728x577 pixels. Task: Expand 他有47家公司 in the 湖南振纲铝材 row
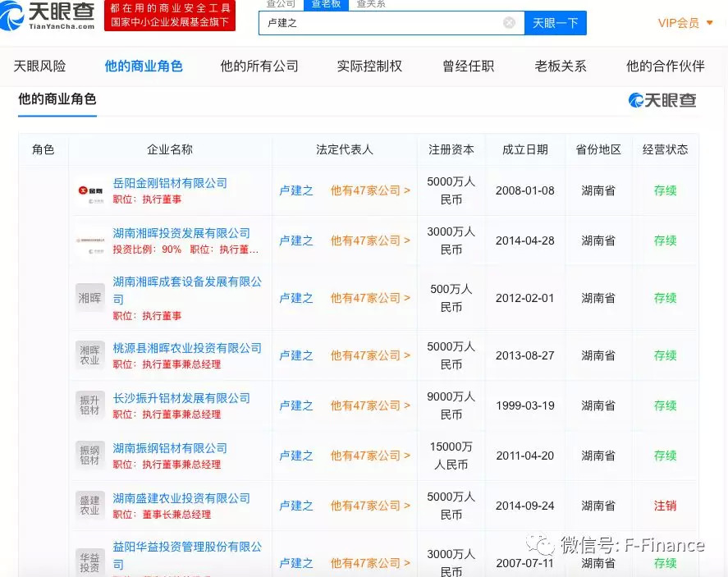coord(370,456)
